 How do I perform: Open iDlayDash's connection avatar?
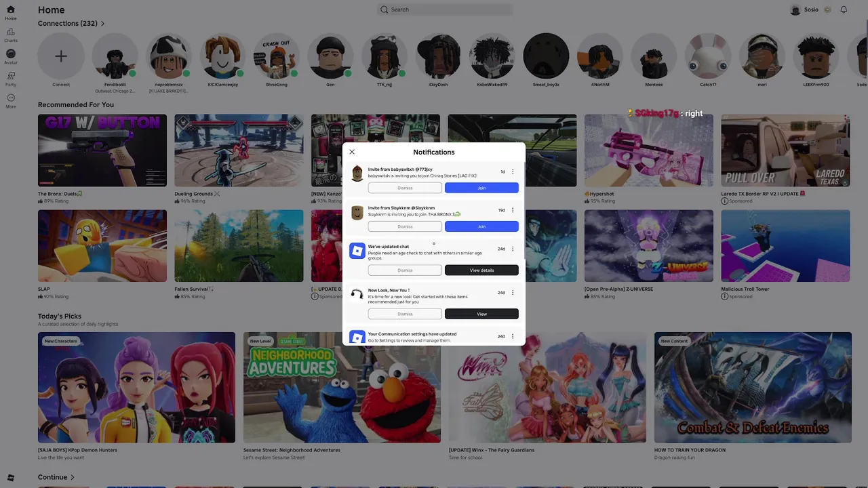[x=438, y=56]
